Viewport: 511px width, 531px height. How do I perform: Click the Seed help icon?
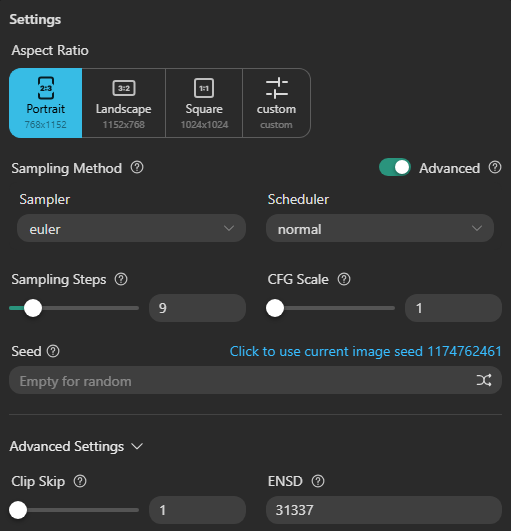coord(53,351)
